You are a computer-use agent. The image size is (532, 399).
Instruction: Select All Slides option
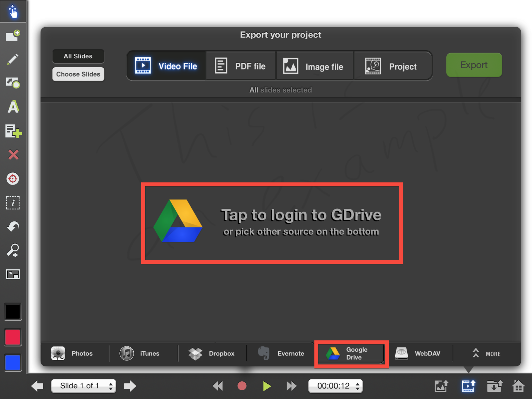tap(78, 56)
